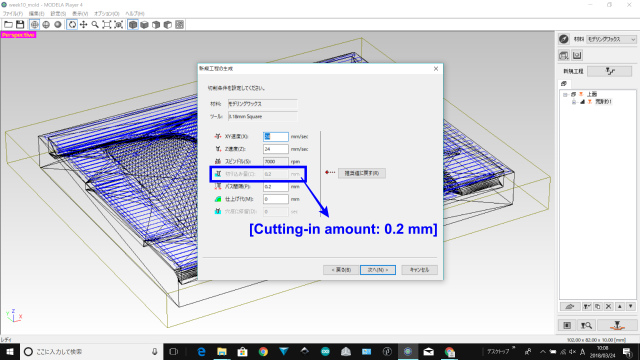Click the Back button in dialog

click(341, 270)
